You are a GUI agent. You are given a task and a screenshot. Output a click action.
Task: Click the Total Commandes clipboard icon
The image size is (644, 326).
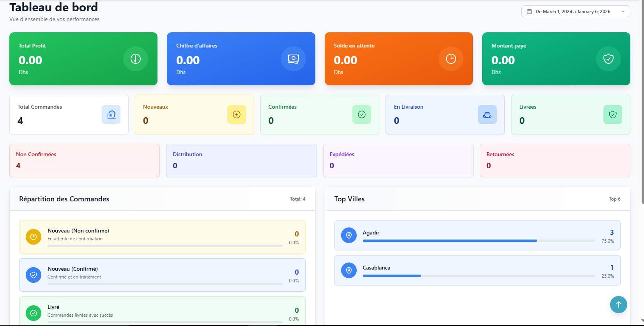(x=111, y=115)
